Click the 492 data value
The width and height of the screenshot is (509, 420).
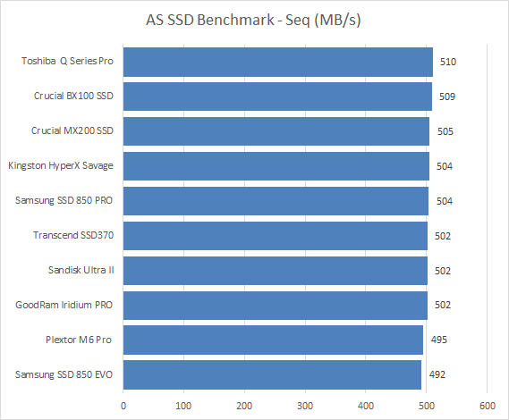click(x=437, y=374)
